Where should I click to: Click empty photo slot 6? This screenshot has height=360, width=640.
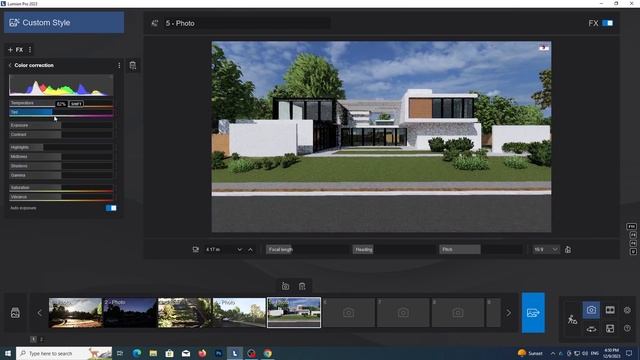[x=349, y=313]
